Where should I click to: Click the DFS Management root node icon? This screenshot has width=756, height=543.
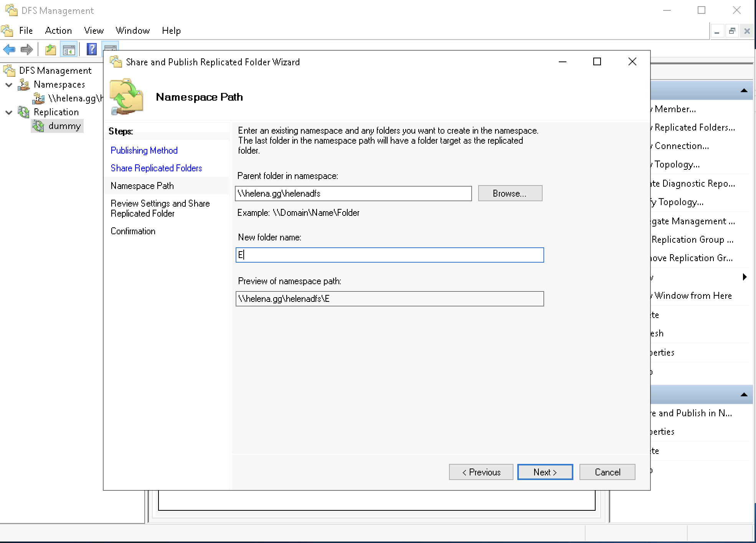[x=9, y=70]
